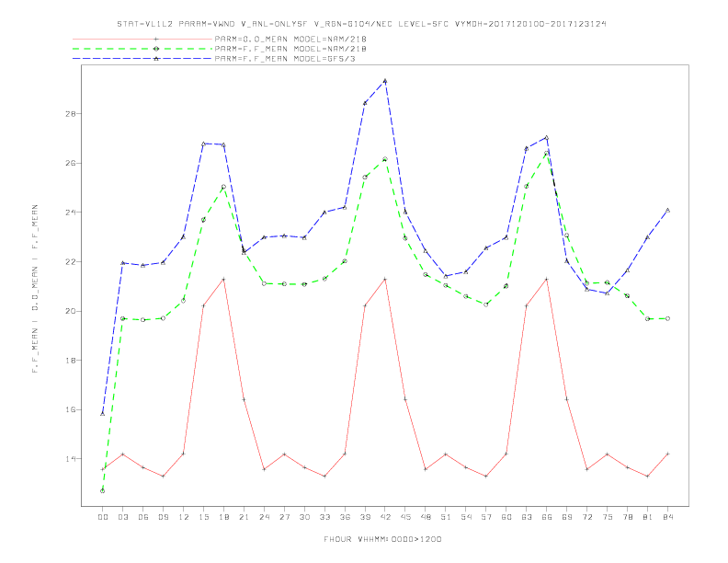The image size is (728, 563).
Task: Click x-axis forecast hour label 63
Action: [527, 517]
